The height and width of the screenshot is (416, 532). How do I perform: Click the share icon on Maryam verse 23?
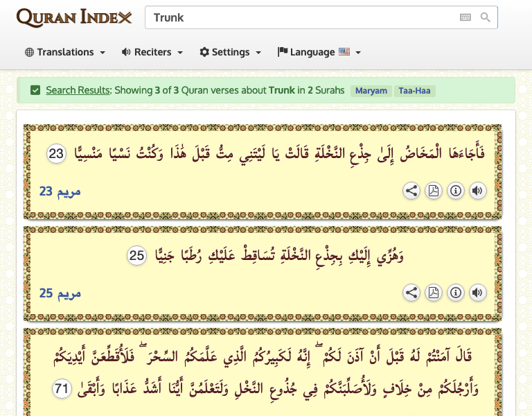[411, 191]
